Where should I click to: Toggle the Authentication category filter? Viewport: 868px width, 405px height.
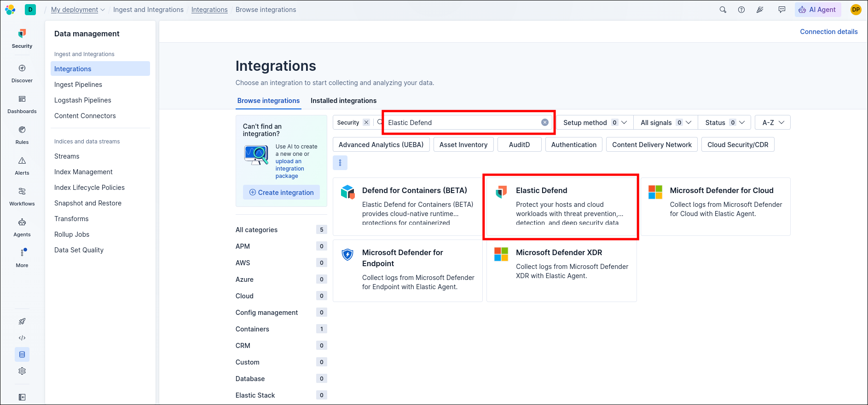pyautogui.click(x=573, y=145)
